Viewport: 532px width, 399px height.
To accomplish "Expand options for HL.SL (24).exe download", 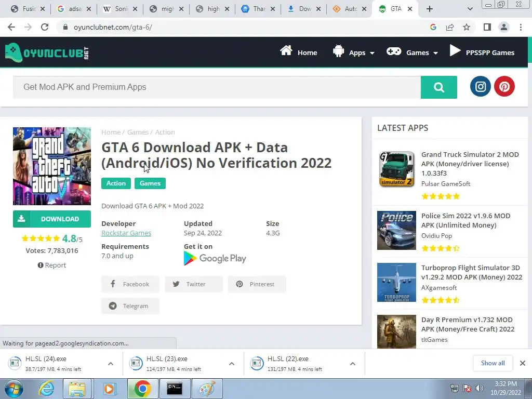I will 111,363.
